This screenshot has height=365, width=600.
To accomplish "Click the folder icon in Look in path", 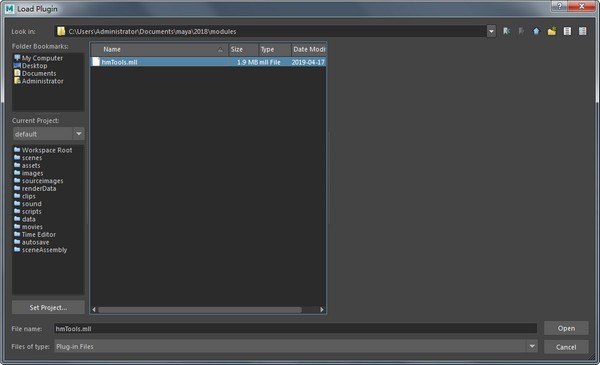I will point(61,31).
